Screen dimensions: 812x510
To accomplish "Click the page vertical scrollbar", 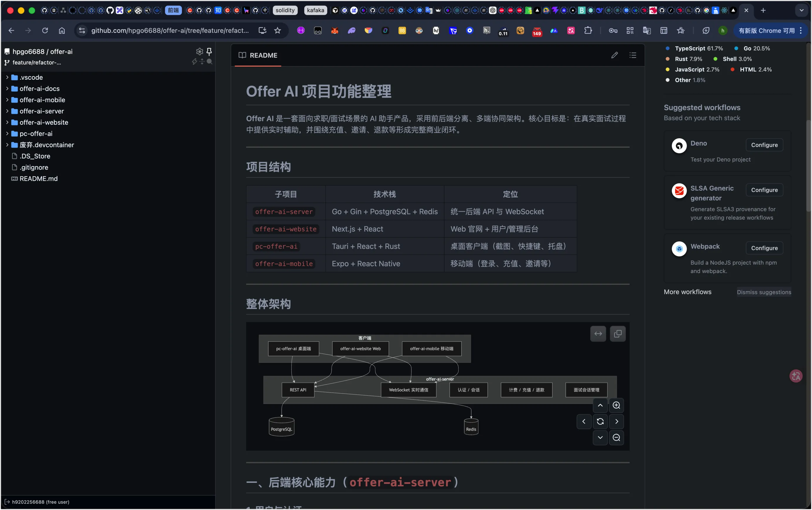I will point(808,165).
